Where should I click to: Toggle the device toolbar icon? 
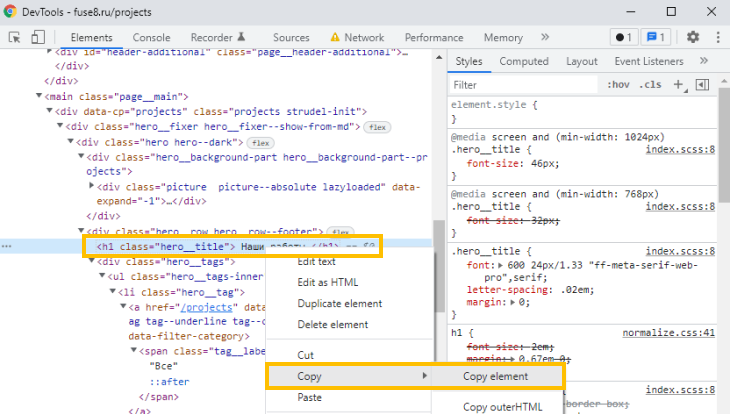tap(37, 37)
